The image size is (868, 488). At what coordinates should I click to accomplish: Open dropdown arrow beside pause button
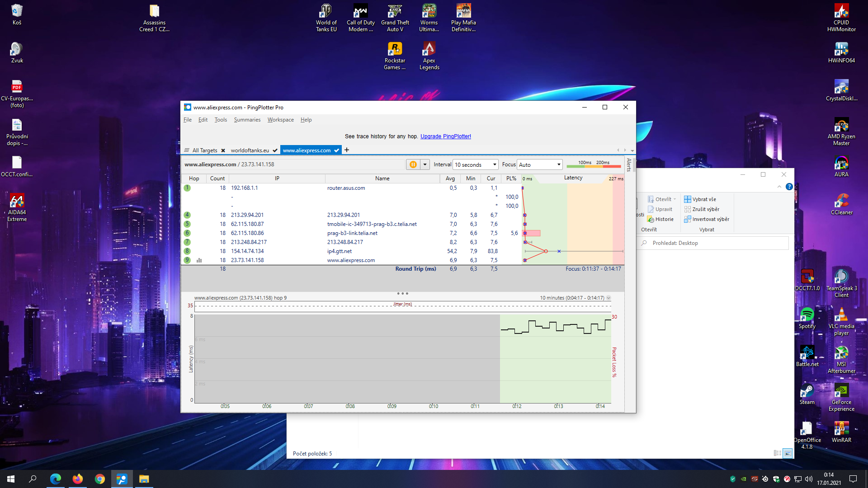pyautogui.click(x=425, y=164)
